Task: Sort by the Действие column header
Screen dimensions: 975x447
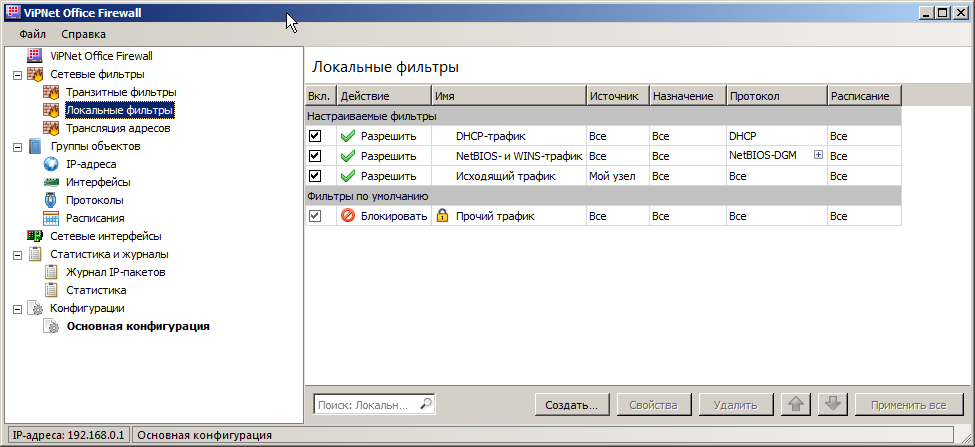Action: 384,96
